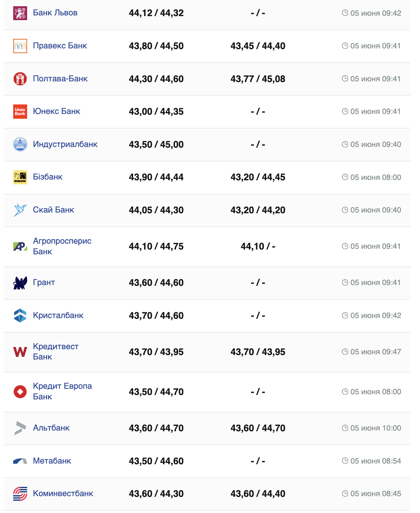Viewport: 420px width, 513px height.
Task: Click the Грант griffin logo
Action: click(20, 283)
